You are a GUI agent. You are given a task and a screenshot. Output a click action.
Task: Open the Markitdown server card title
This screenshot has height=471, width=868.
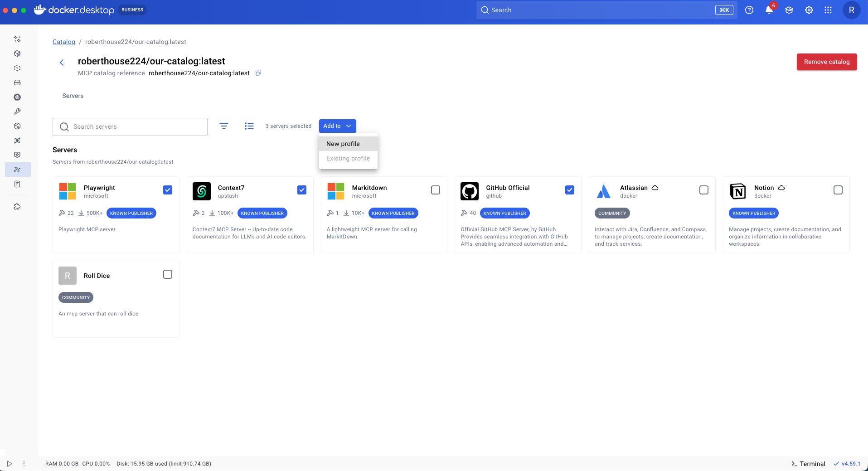pyautogui.click(x=369, y=188)
